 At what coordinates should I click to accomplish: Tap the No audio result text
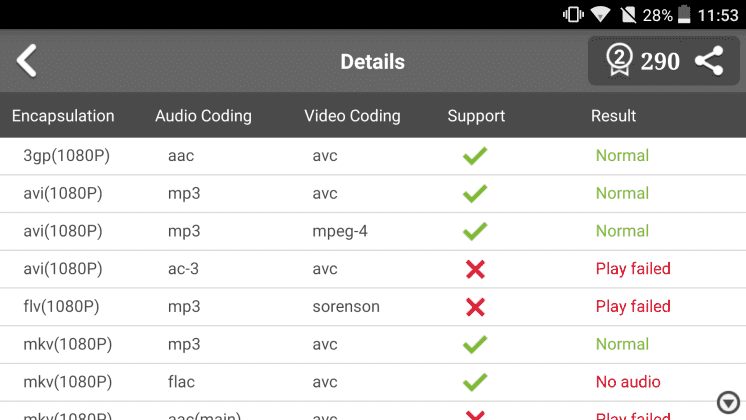point(628,382)
